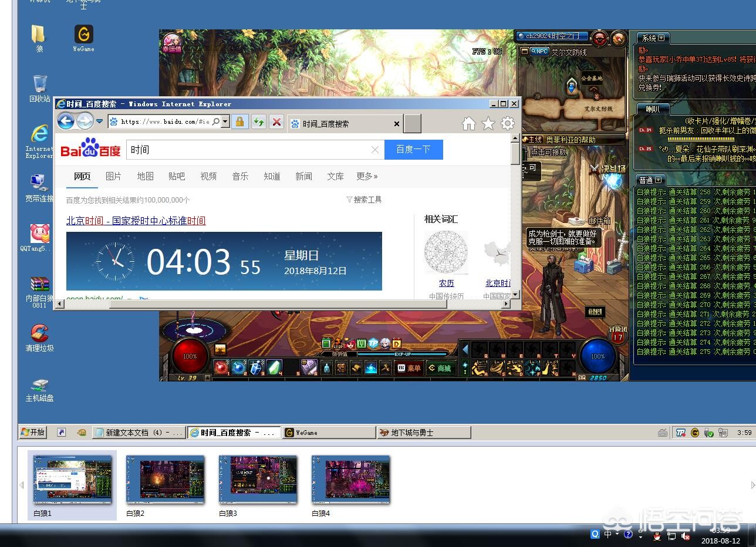Open the in-game 商城 shop button
Image resolution: width=756 pixels, height=547 pixels.
[440, 368]
